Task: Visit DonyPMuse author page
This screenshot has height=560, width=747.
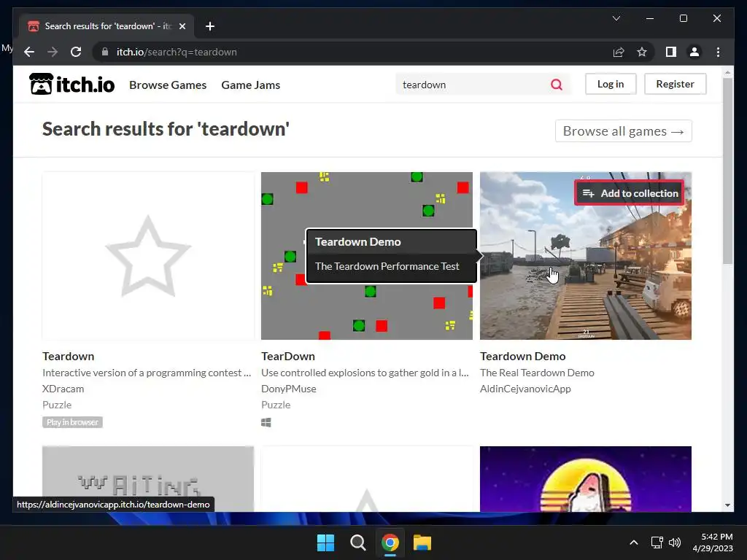Action: pyautogui.click(x=289, y=389)
